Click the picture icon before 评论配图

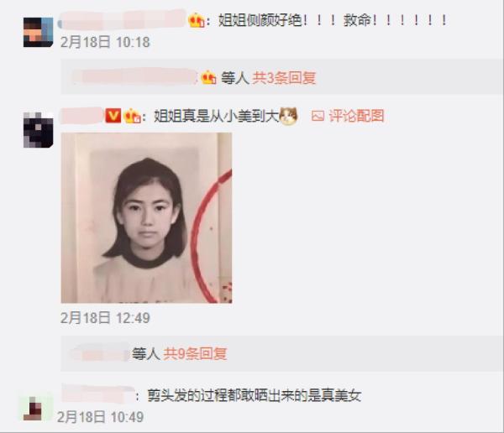[x=318, y=116]
